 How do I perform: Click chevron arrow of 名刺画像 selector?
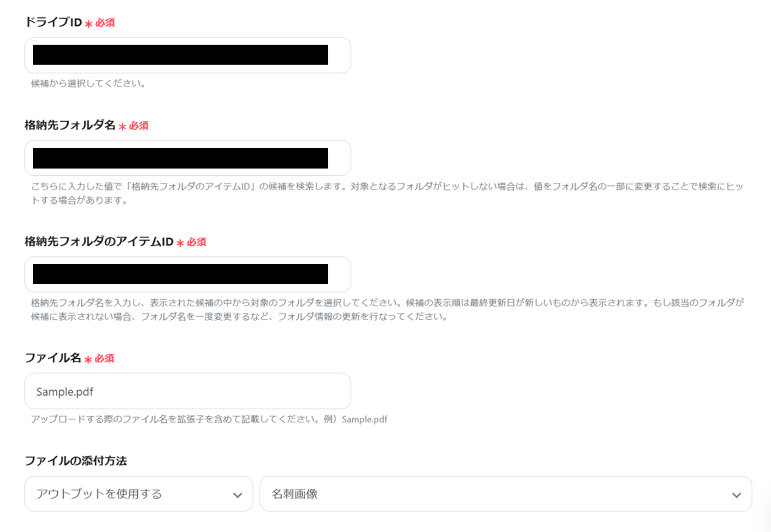(x=736, y=495)
